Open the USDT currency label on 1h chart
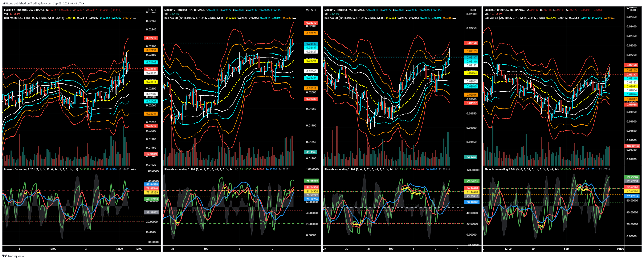 (313, 10)
